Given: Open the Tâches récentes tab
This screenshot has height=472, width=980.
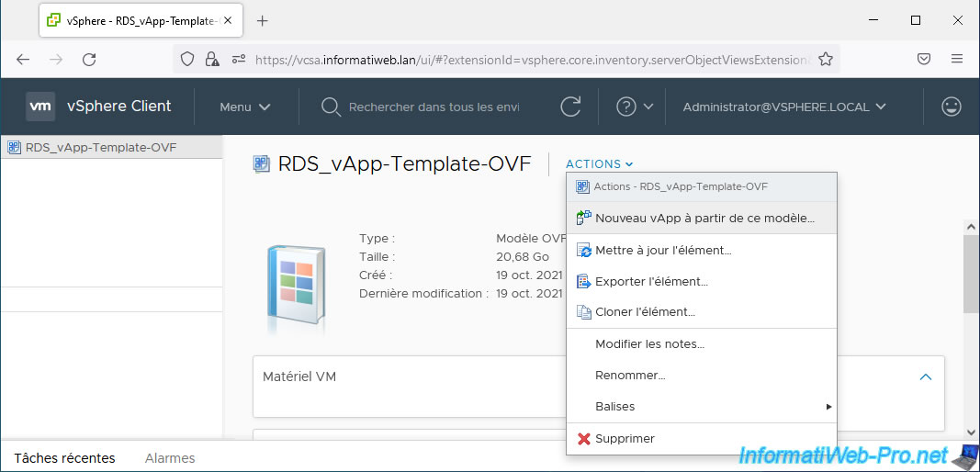Looking at the screenshot, I should (x=64, y=458).
